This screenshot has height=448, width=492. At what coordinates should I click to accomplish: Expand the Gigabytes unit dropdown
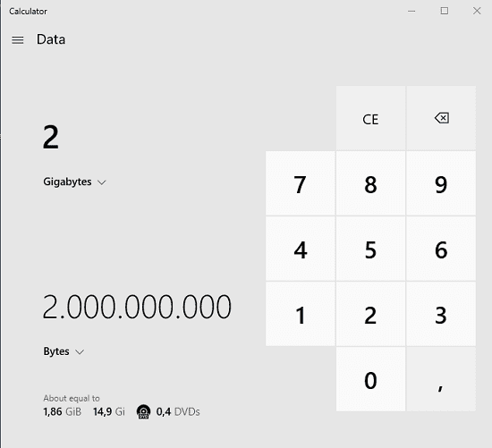click(x=74, y=182)
